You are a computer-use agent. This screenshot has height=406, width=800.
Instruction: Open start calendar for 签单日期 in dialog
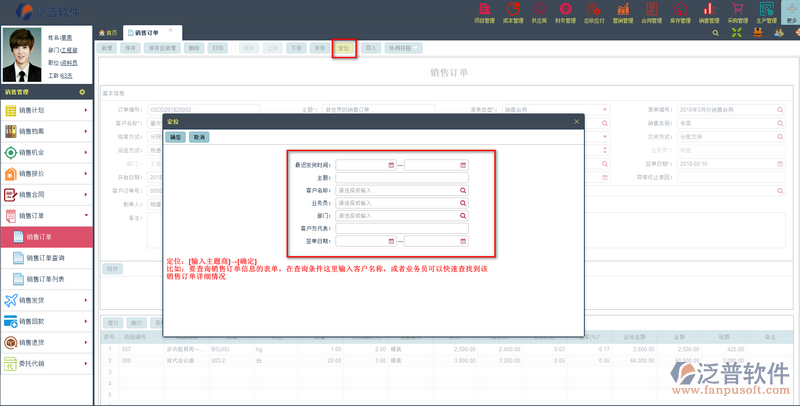coord(391,241)
